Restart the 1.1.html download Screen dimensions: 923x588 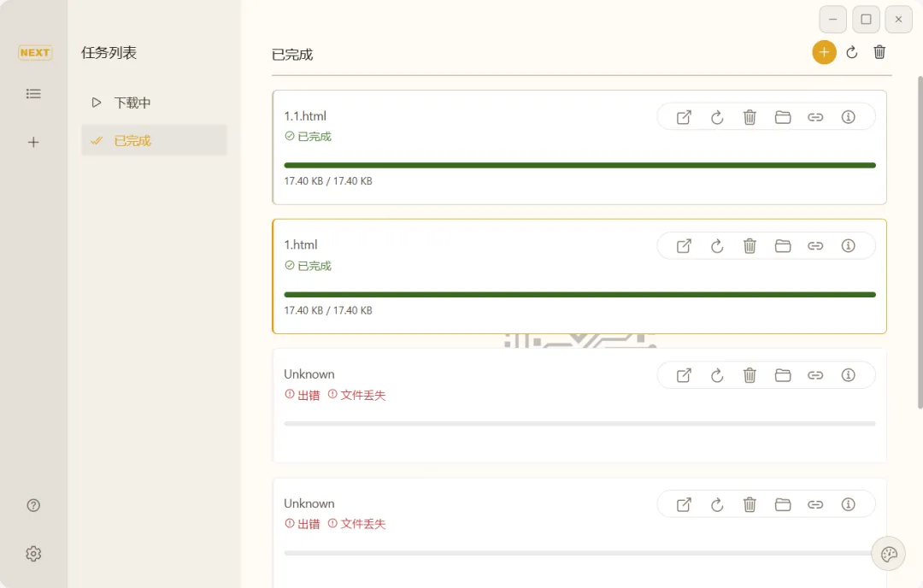click(717, 117)
